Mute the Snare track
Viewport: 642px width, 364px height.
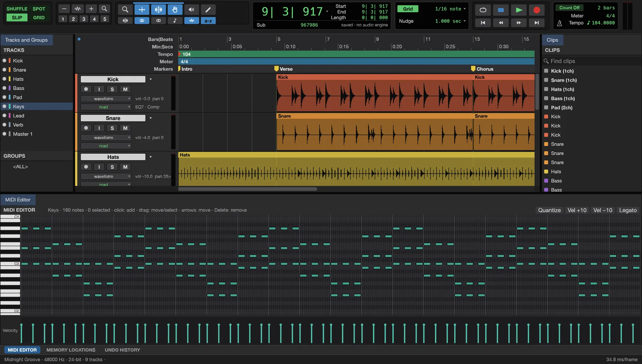(125, 128)
